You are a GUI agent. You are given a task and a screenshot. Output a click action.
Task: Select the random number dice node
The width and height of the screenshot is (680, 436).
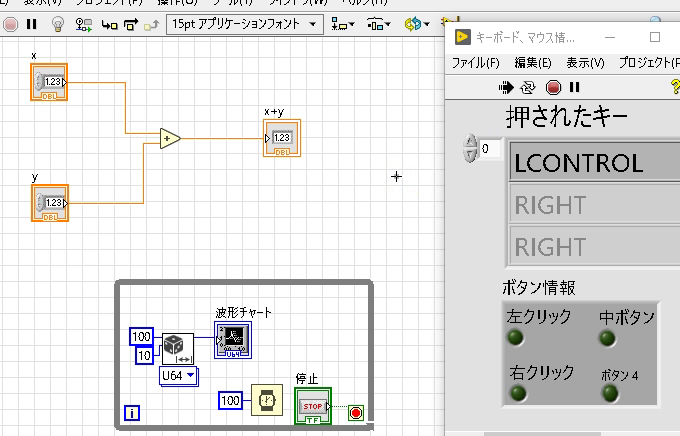[178, 349]
